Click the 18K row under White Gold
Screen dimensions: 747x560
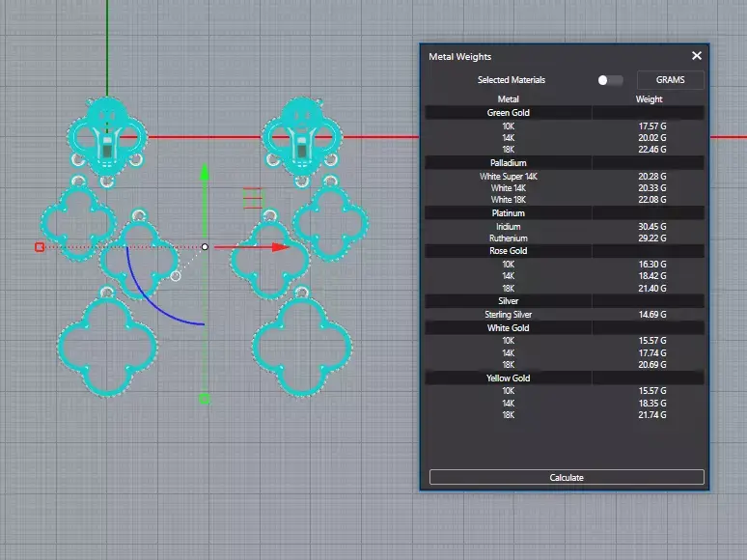point(565,365)
